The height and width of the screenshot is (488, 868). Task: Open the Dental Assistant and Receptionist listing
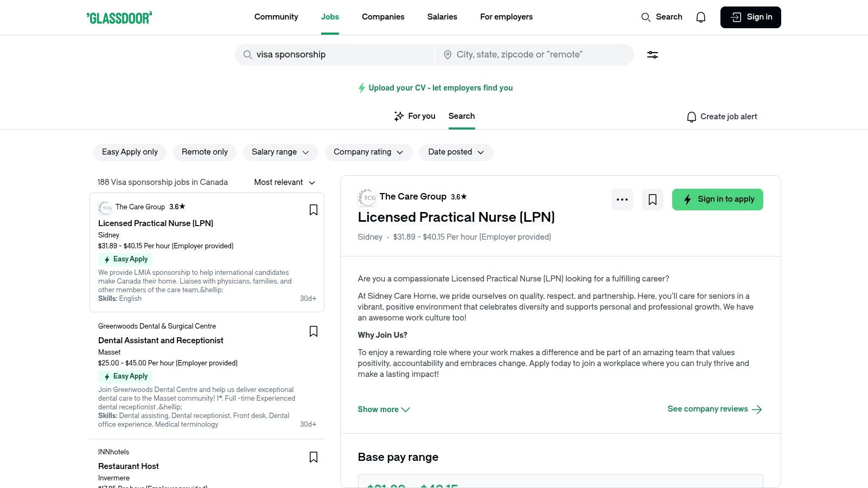[161, 341]
